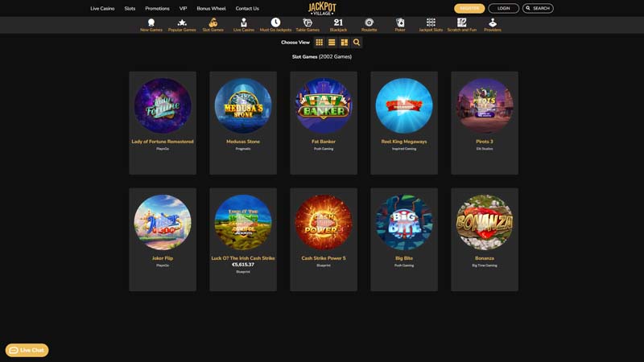The image size is (644, 362).
Task: Open the Lady of Fortune Remastered thumbnail
Action: 163,105
